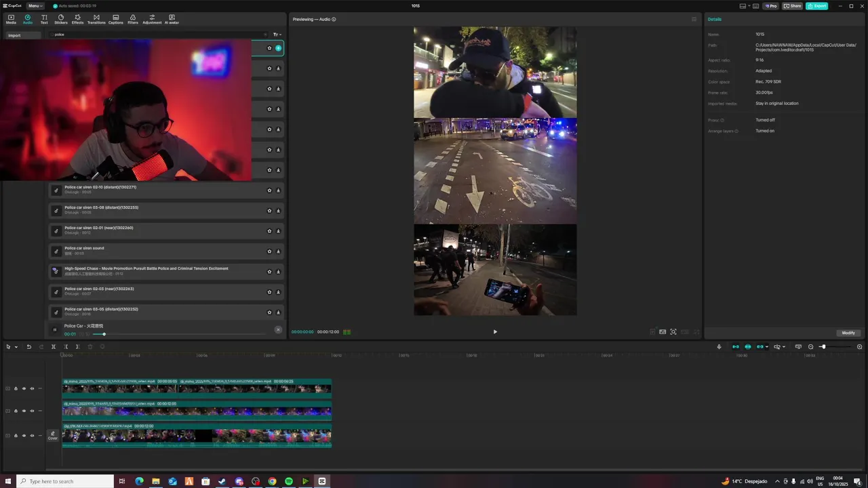Click the Undo icon in timeline toolbar

point(29,347)
